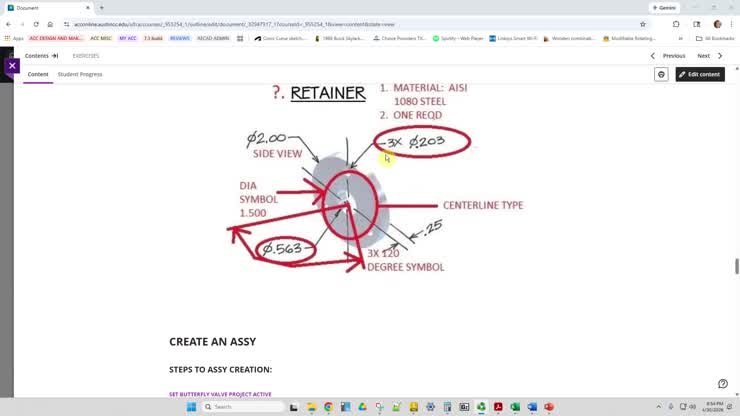Open the All Bookmarks folder
740x416 pixels.
715,38
